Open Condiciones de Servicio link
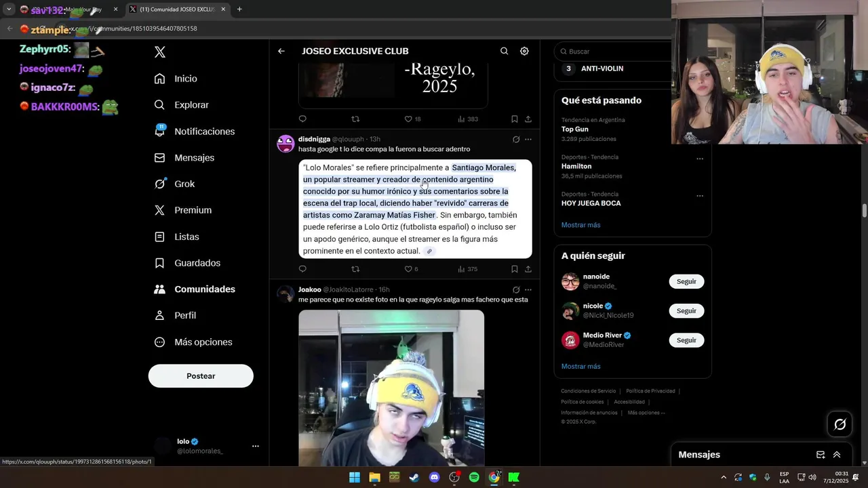 coord(588,391)
